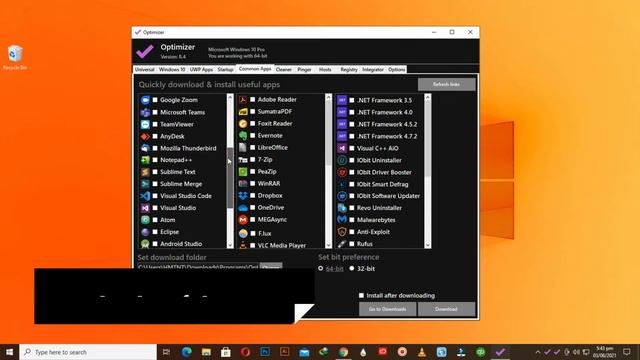Click the Malwarebytes icon
This screenshot has width=640, height=360.
(x=342, y=220)
